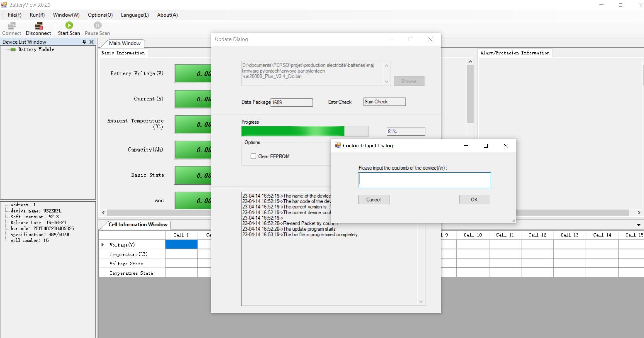The width and height of the screenshot is (644, 338).
Task: Pin the Device List Window panel
Action: (x=84, y=42)
